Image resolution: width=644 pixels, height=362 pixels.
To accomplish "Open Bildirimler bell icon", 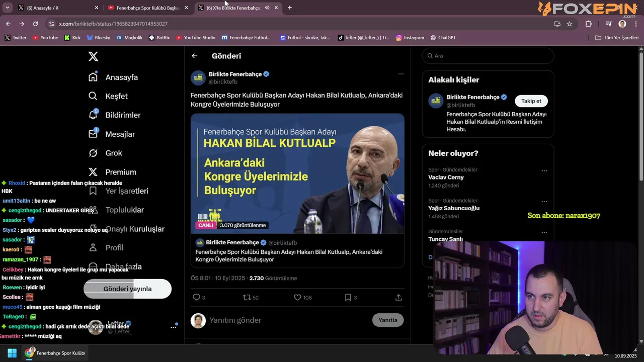I will [93, 115].
